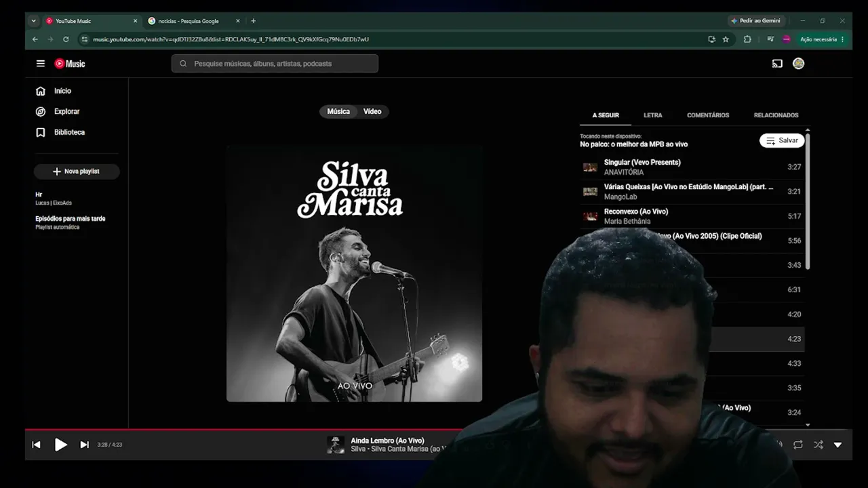Screen dimensions: 868x488
Task: Skip to the previous track
Action: (x=37, y=445)
